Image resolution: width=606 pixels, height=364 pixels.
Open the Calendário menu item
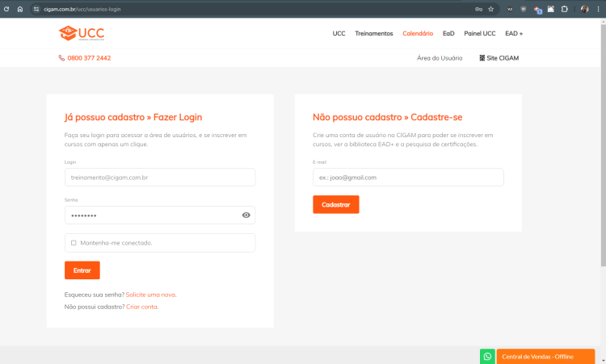click(x=418, y=34)
